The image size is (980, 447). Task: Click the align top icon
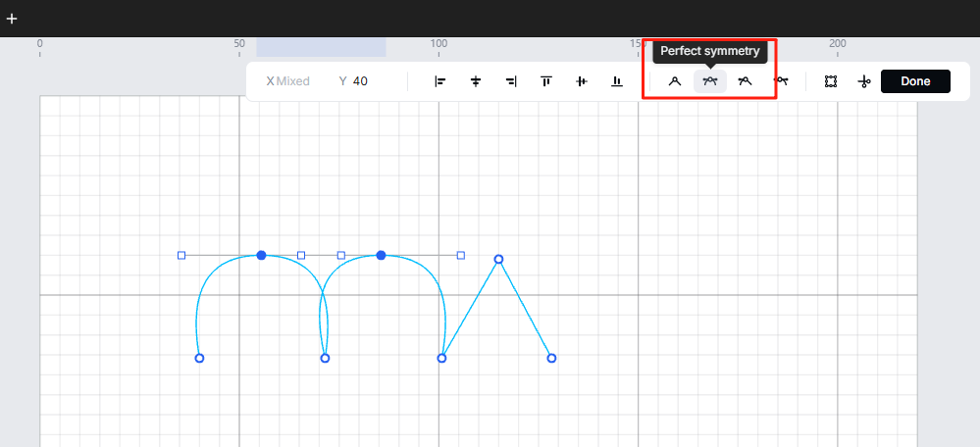(x=546, y=81)
